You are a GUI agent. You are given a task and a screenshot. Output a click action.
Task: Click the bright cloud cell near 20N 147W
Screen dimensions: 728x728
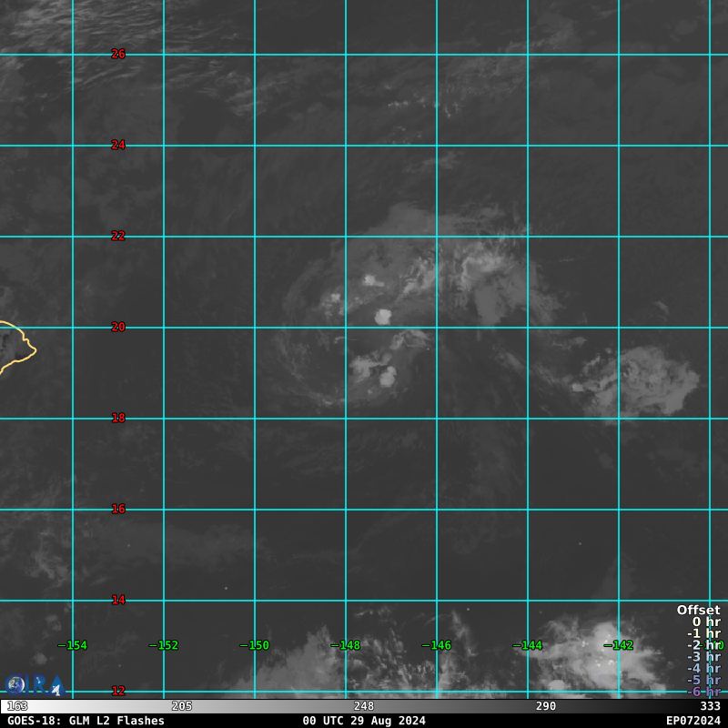tap(383, 316)
